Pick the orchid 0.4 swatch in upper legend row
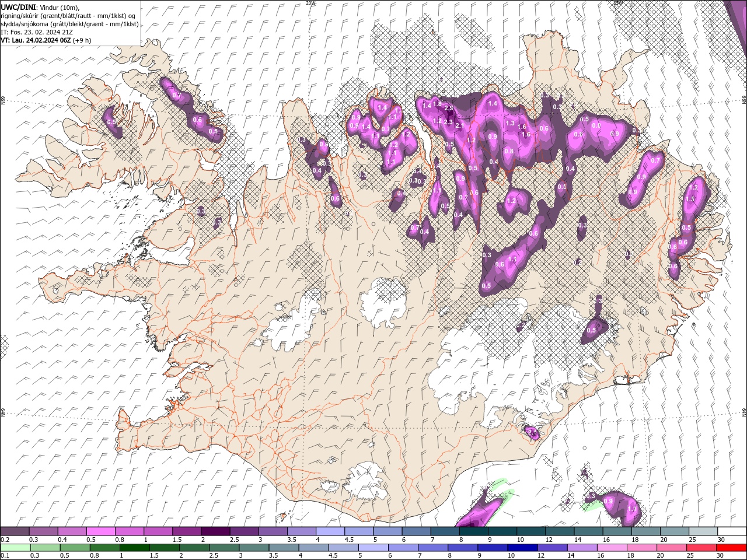 pyautogui.click(x=72, y=531)
